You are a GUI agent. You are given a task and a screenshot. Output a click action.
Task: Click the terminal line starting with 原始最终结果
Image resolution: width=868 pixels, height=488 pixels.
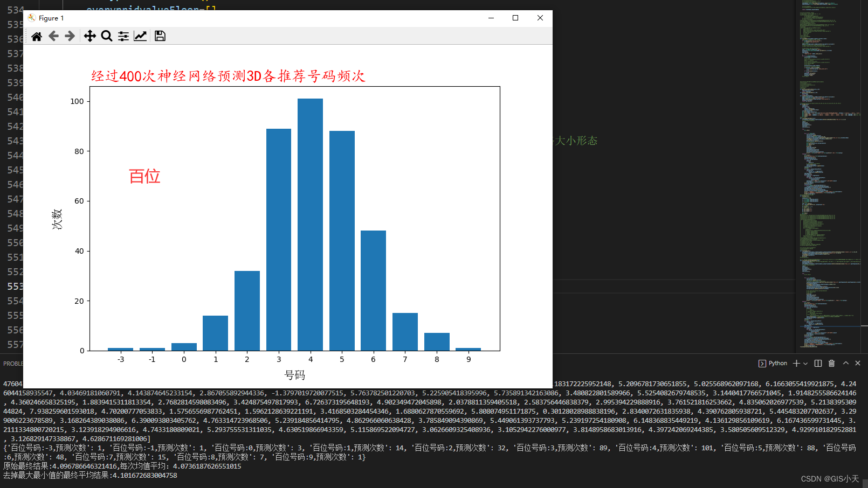[x=122, y=466]
